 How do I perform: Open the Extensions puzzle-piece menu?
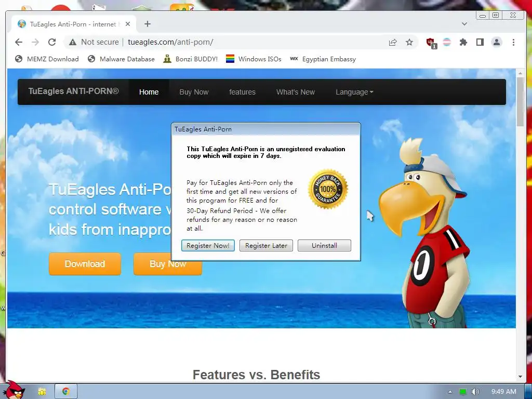(x=463, y=42)
